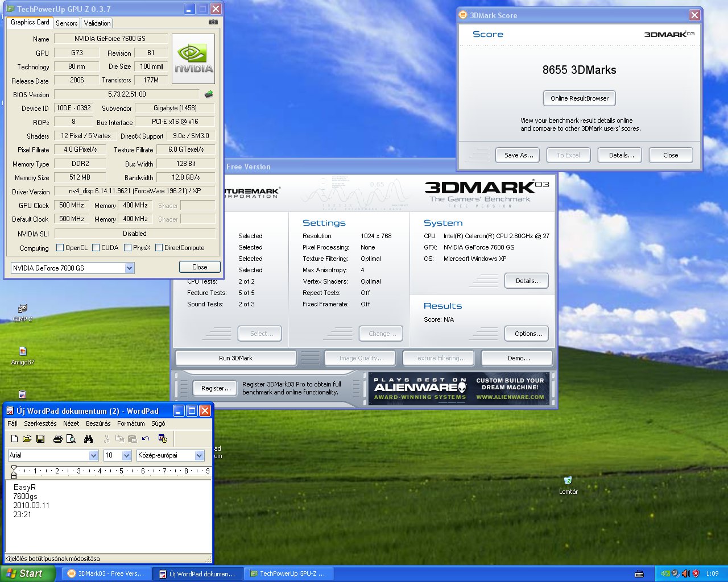Click the keyboard language bar icon

[639, 573]
